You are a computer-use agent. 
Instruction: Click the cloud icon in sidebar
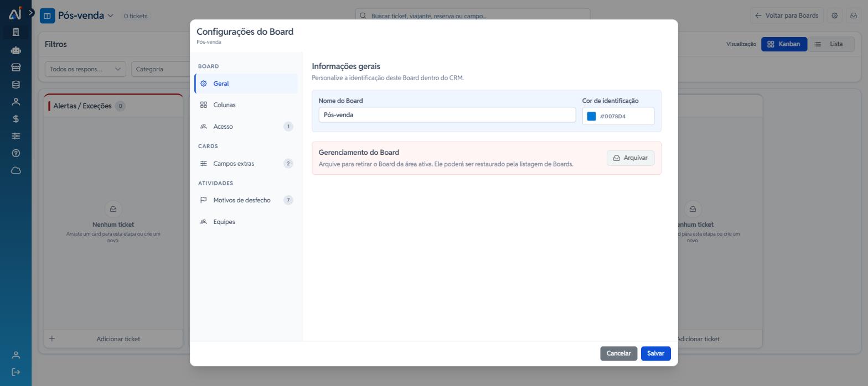coord(15,170)
